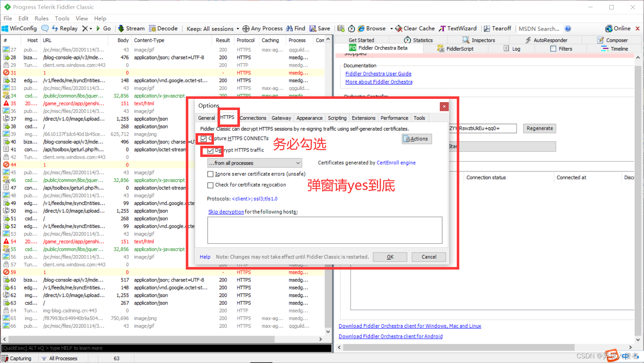This screenshot has height=363, width=644.
Task: Click the Any Process target icon
Action: [246, 29]
